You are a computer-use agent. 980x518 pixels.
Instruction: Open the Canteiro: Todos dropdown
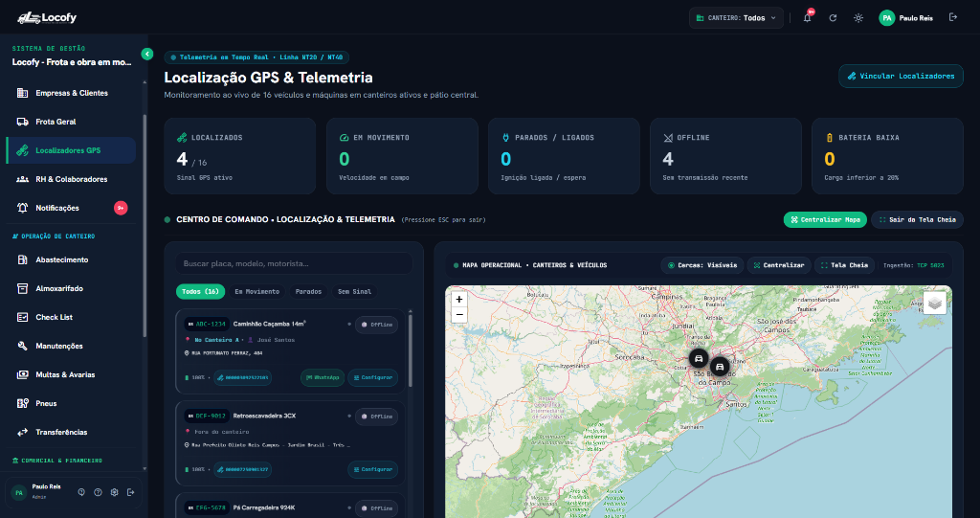click(736, 17)
